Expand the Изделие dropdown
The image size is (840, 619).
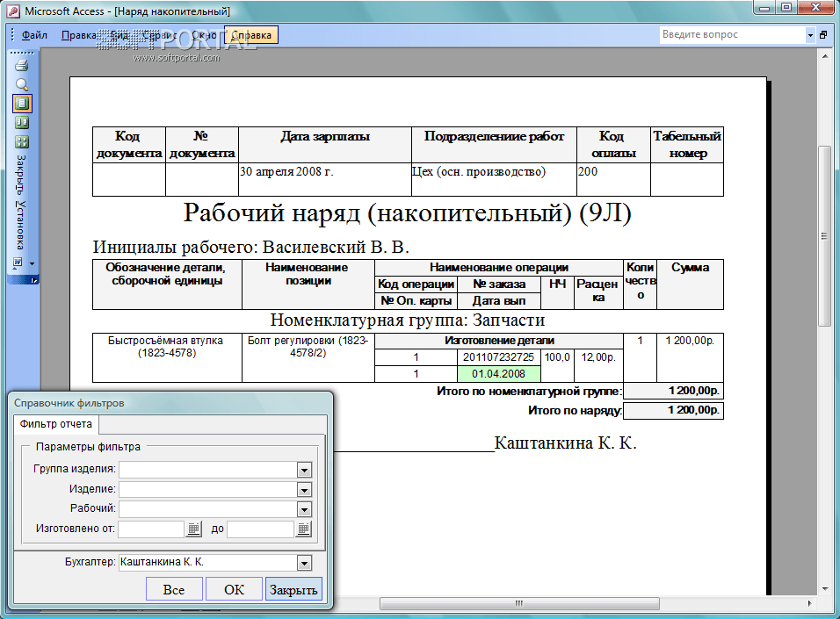pos(304,490)
